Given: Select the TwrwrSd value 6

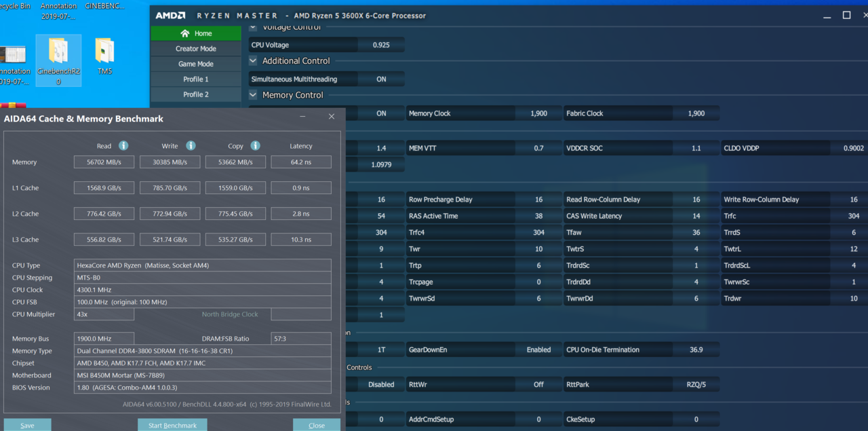Looking at the screenshot, I should (x=538, y=298).
